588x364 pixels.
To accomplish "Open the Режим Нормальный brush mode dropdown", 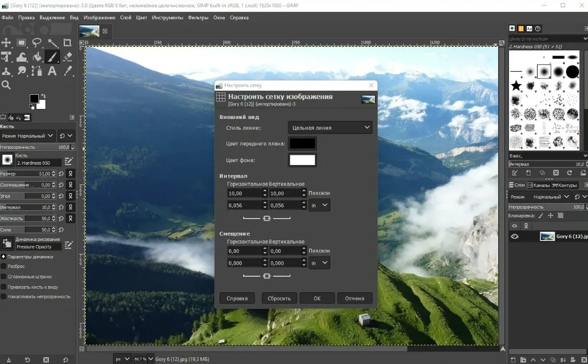I will (x=28, y=136).
